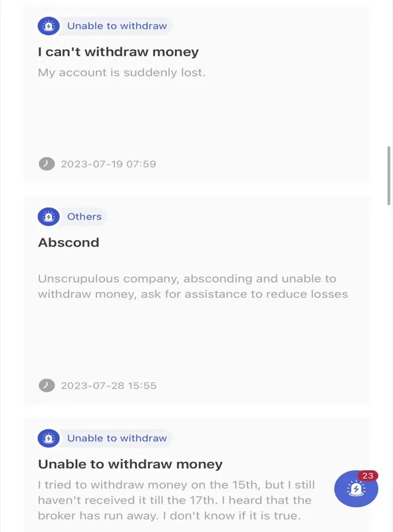Select 'Unable to withdraw' tag on third complaint
This screenshot has width=393, height=532.
click(x=117, y=438)
